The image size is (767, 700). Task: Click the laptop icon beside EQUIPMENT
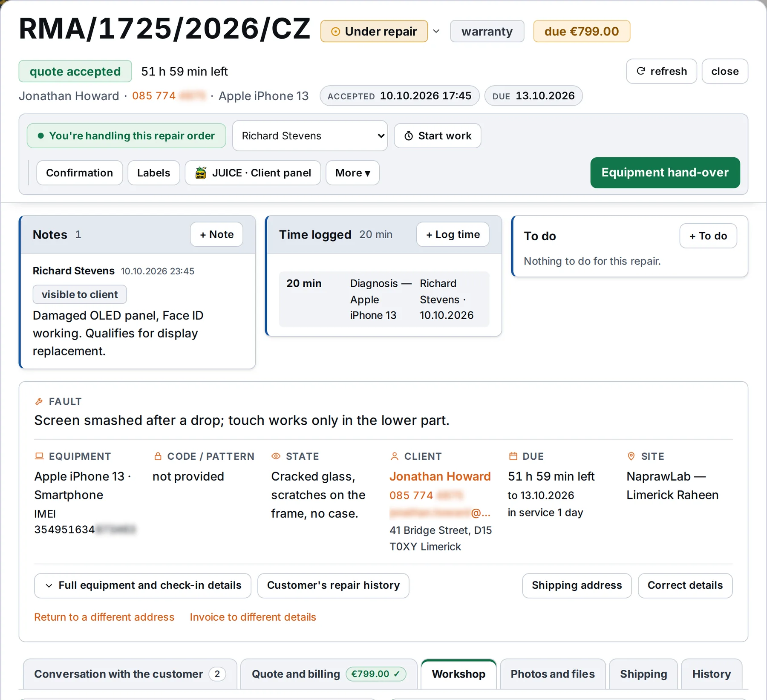click(39, 456)
